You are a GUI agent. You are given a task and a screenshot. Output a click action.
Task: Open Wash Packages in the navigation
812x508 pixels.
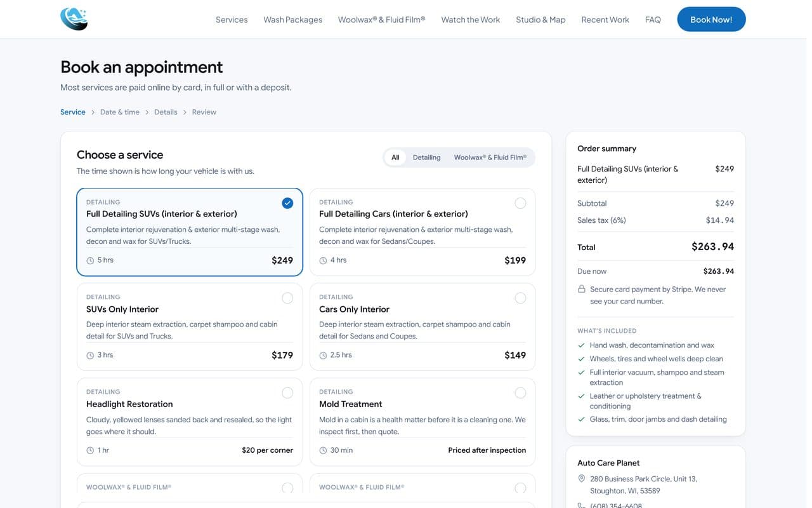293,20
